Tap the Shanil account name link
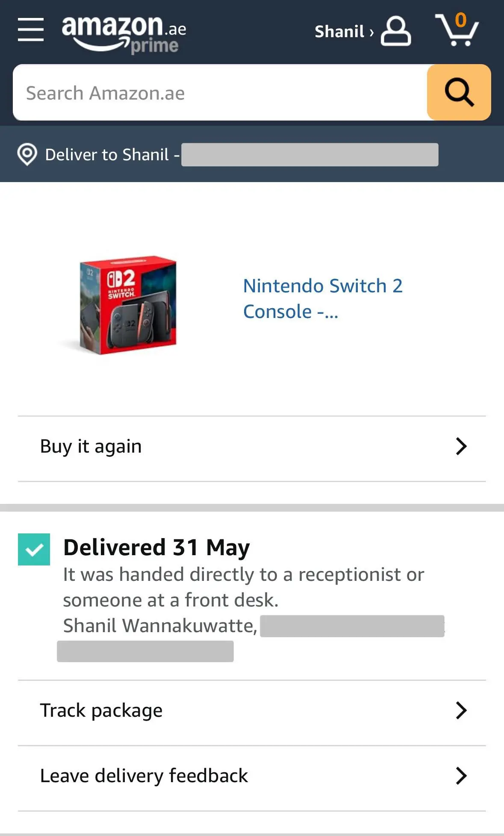504x836 pixels. (344, 32)
